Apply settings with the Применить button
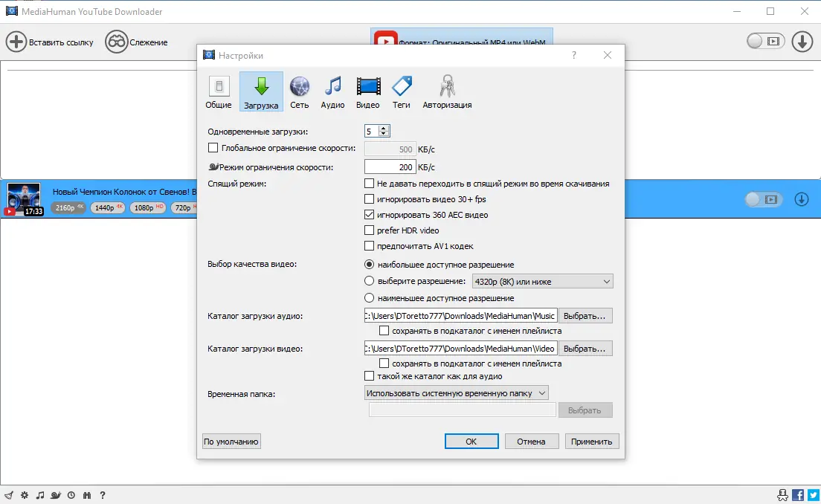This screenshot has height=504, width=821. point(591,441)
